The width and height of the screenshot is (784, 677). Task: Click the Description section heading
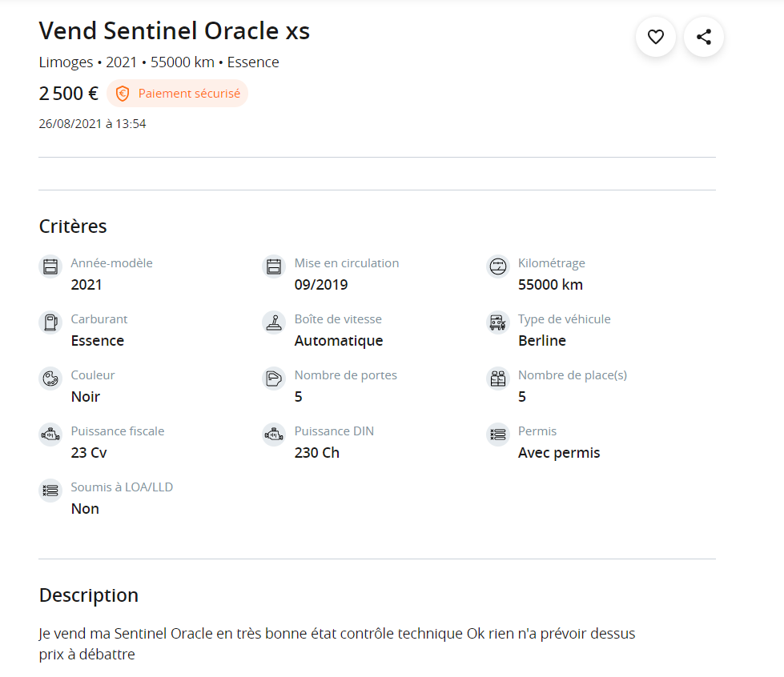click(x=89, y=595)
